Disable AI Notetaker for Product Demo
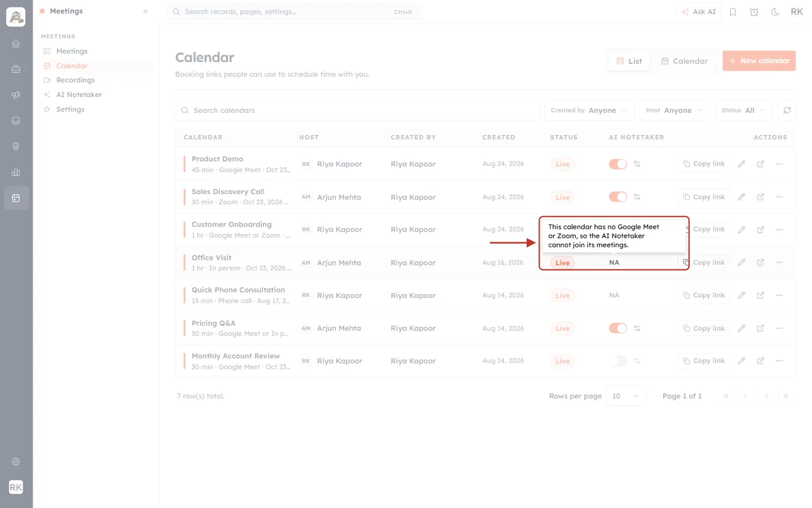Viewport: 812px width, 508px height. (618, 164)
